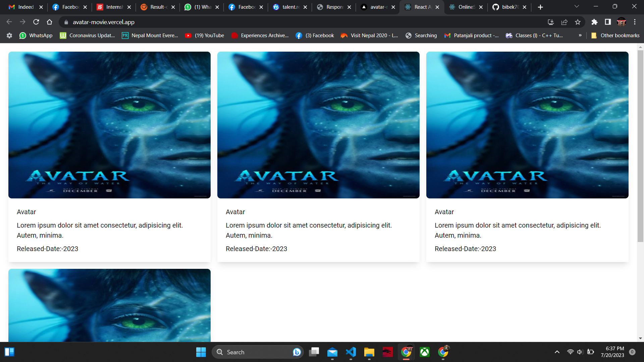The height and width of the screenshot is (362, 644).
Task: Show hidden system tray icons
Action: tap(557, 352)
